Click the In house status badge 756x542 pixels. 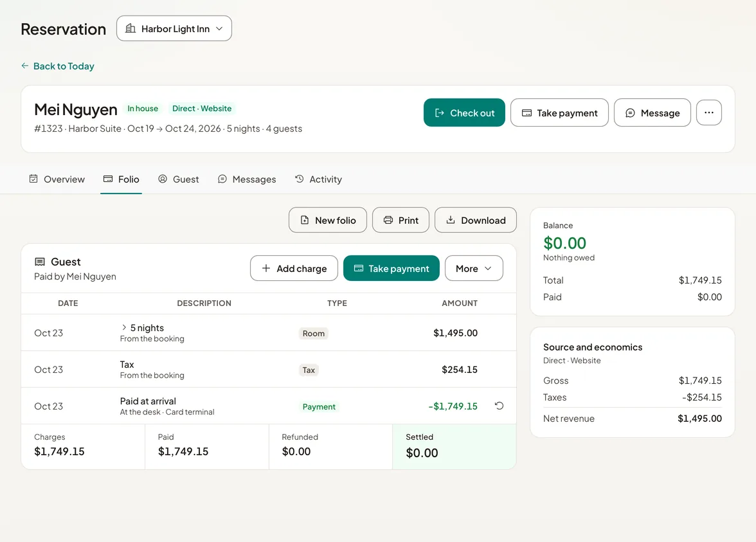(x=143, y=109)
